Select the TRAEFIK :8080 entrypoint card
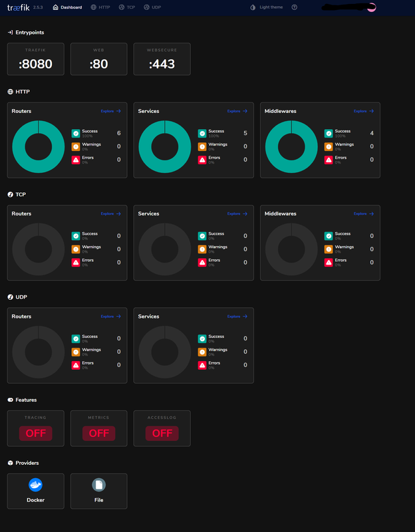 [x=36, y=59]
